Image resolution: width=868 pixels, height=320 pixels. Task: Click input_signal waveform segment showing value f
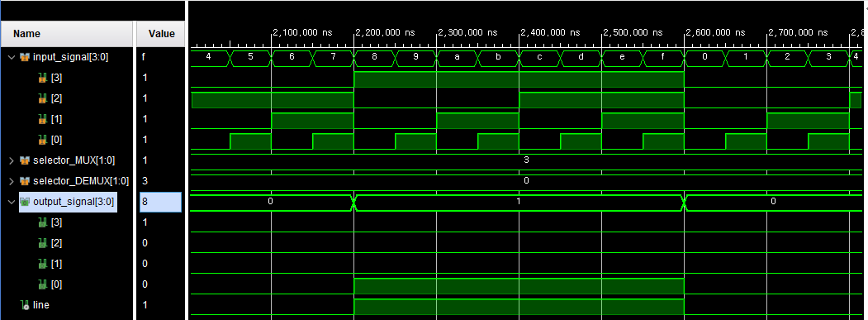pyautogui.click(x=663, y=57)
